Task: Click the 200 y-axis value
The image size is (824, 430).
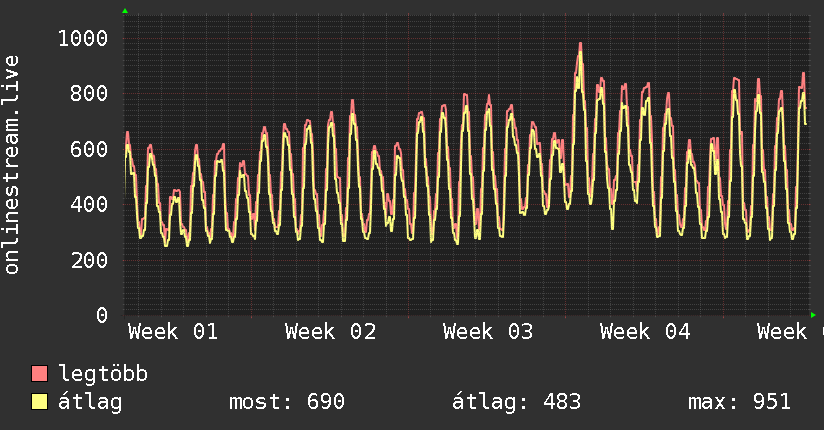Action: [89, 260]
